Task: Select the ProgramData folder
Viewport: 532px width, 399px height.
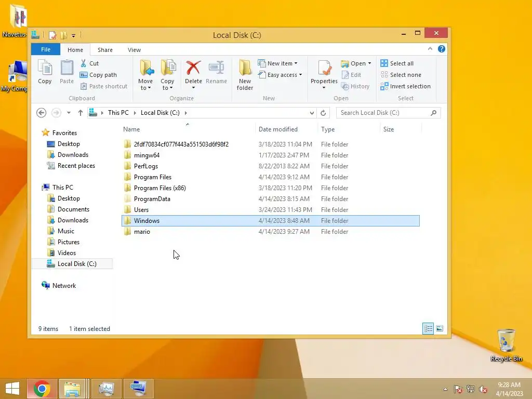Action: coord(270,199)
